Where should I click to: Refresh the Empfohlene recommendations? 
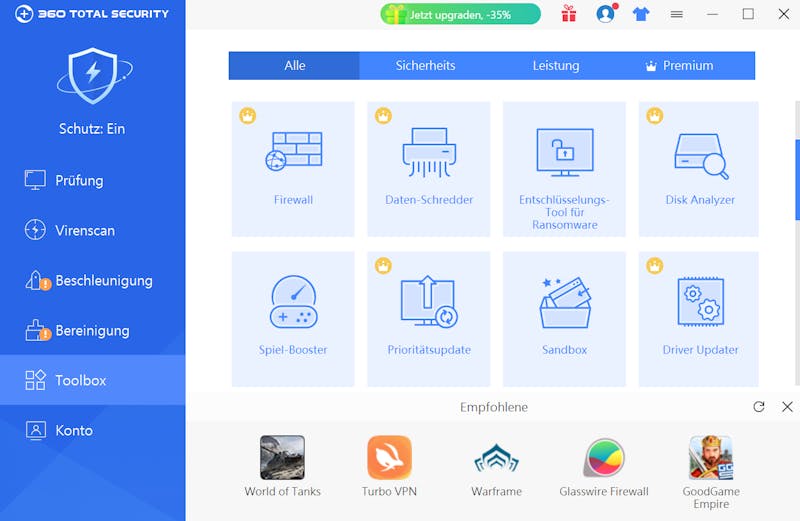click(x=759, y=407)
